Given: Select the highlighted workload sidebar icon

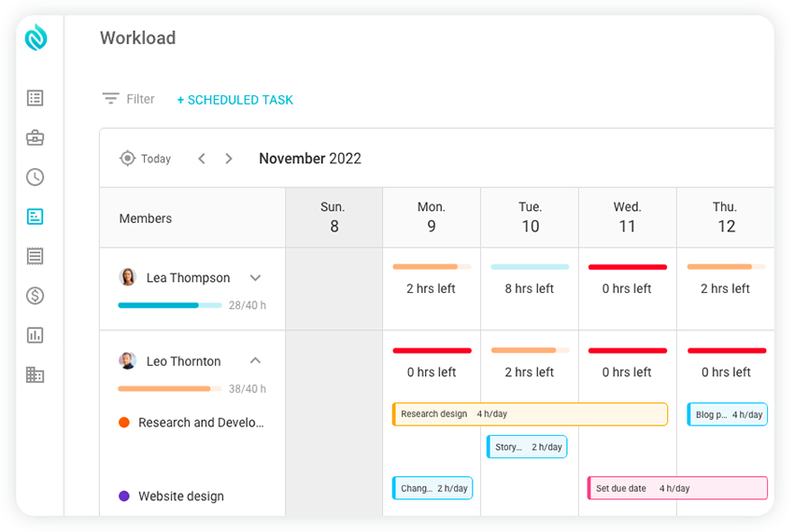Looking at the screenshot, I should [x=35, y=217].
